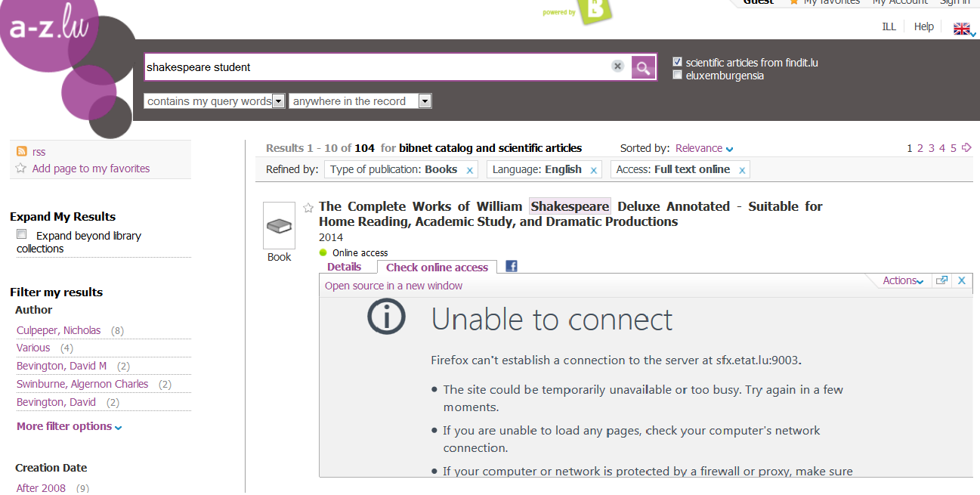This screenshot has height=495, width=980.
Task: Click the rss feed icon
Action: 22,152
